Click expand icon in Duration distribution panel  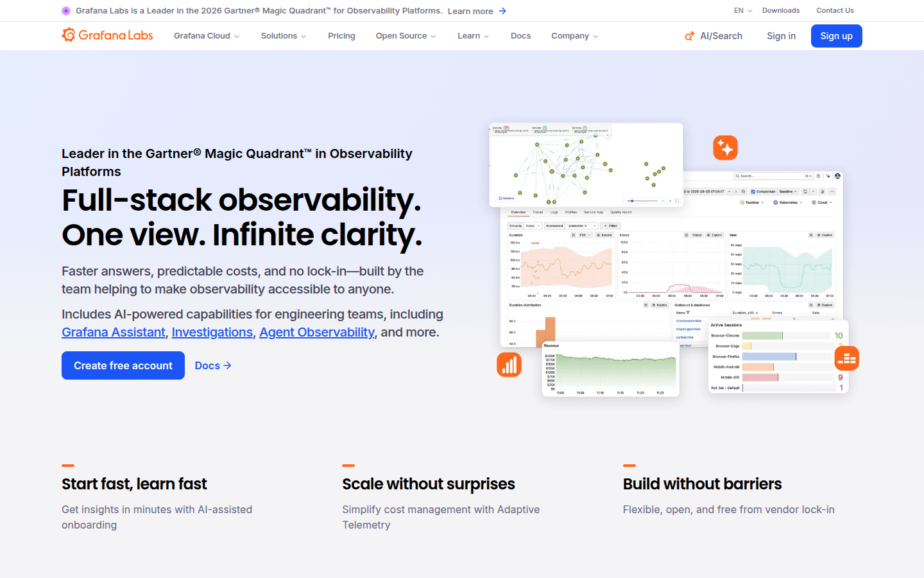tap(646, 305)
